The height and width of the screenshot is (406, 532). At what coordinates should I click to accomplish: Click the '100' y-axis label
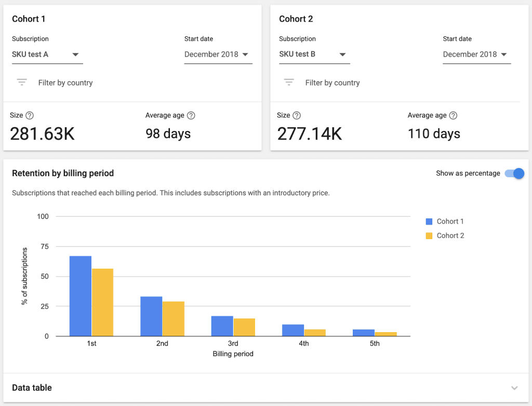click(x=43, y=217)
